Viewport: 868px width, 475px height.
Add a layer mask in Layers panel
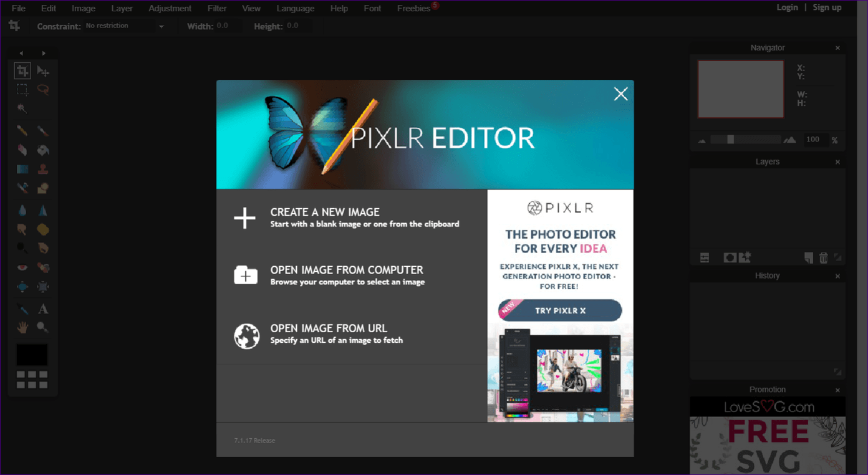click(730, 257)
